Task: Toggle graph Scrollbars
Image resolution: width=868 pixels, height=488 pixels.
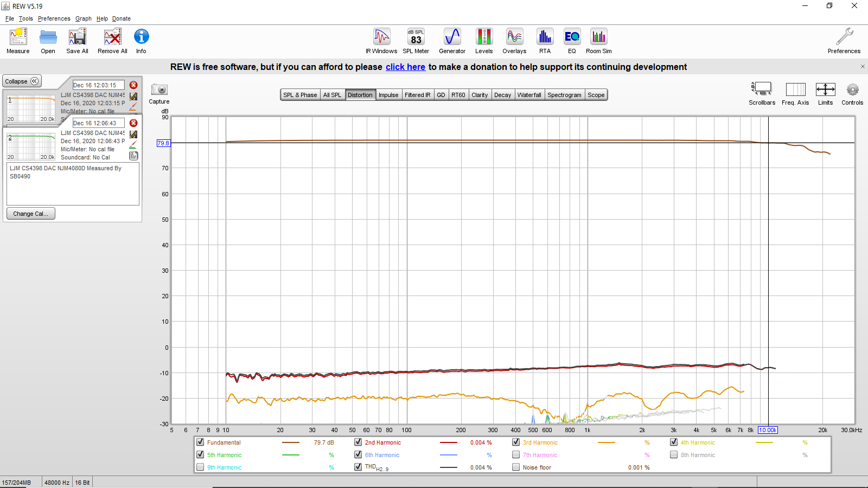Action: coord(762,93)
